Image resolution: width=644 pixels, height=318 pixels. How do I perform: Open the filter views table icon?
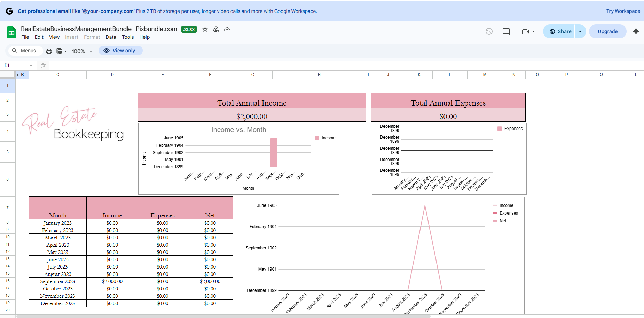tap(60, 51)
